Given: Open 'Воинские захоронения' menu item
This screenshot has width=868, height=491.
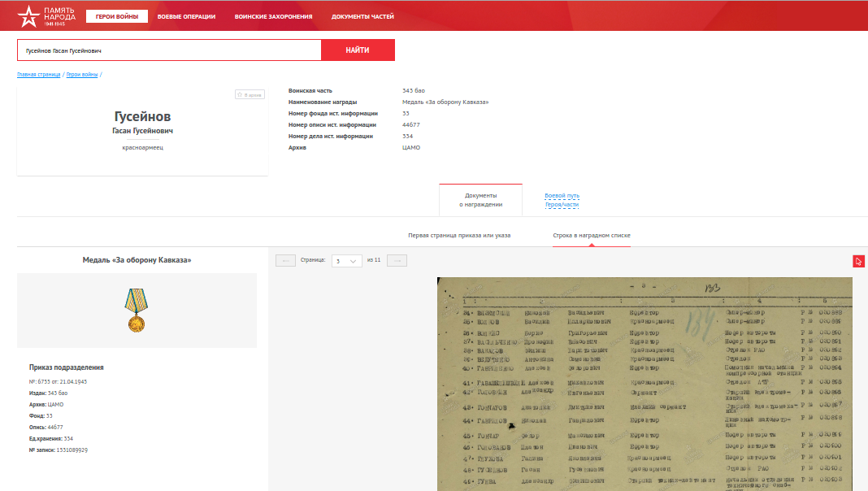Looking at the screenshot, I should 273,16.
